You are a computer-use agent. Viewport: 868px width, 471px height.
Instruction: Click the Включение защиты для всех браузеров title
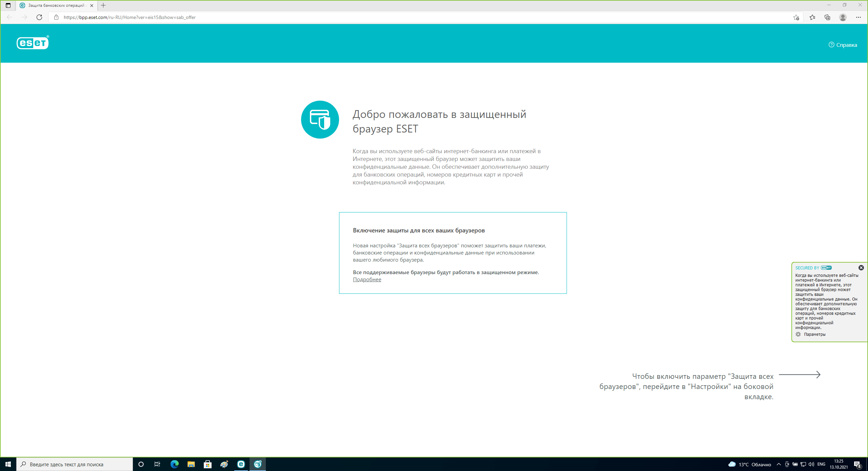419,230
